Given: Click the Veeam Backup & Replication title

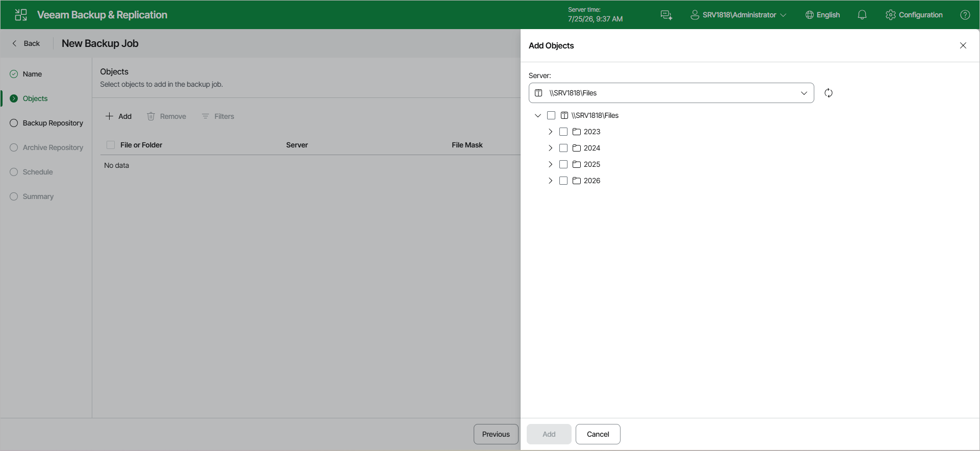Looking at the screenshot, I should pos(102,15).
